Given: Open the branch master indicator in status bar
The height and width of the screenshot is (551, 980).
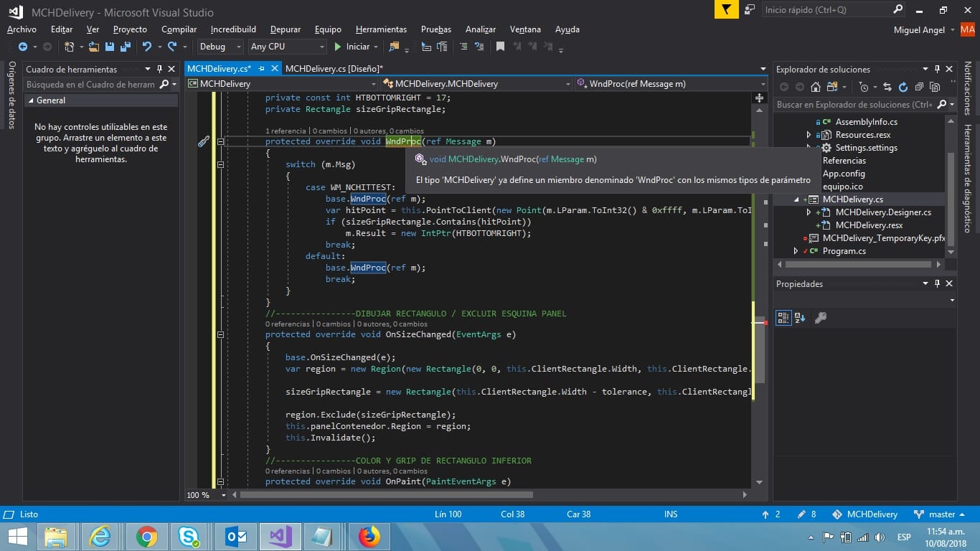Looking at the screenshot, I should point(941,514).
